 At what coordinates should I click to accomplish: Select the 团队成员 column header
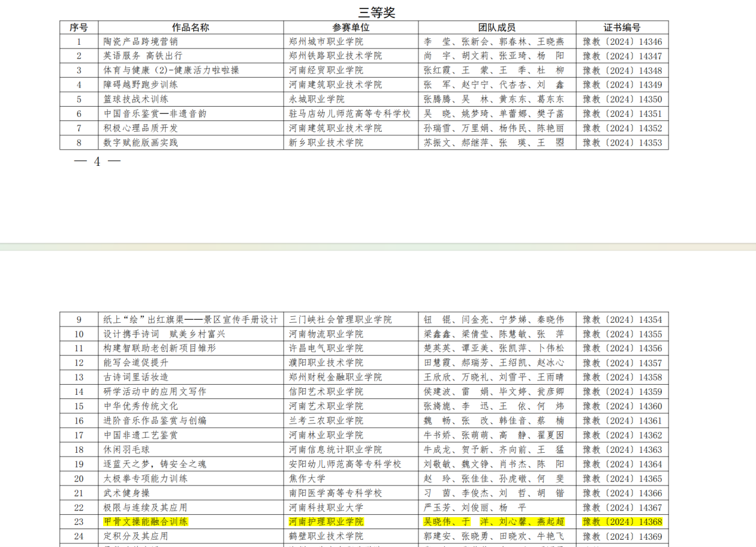[497, 27]
